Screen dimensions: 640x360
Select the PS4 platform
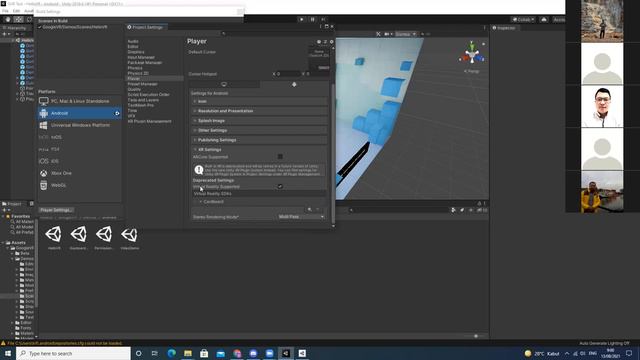pos(80,149)
